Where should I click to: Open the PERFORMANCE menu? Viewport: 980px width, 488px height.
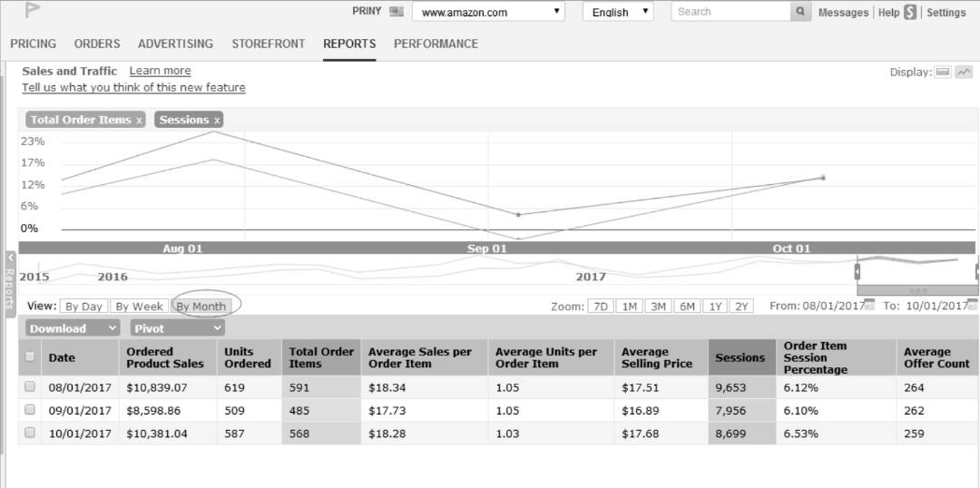pos(436,44)
